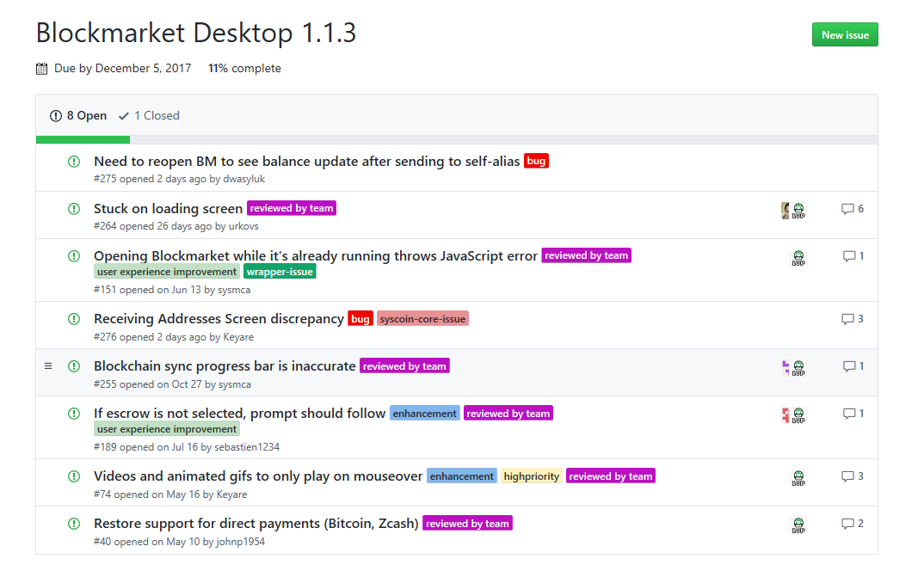Click red assignee avatar on escrow issue
This screenshot has height=577, width=924.
(x=785, y=415)
